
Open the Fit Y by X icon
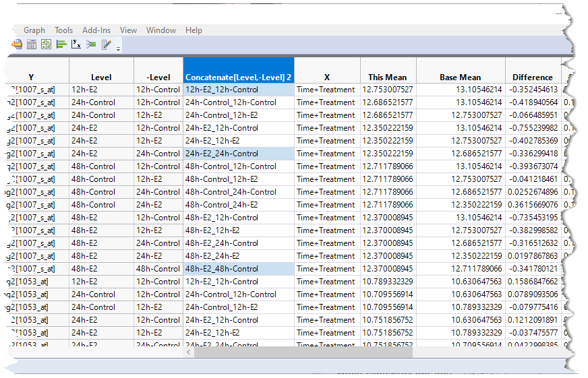point(76,44)
